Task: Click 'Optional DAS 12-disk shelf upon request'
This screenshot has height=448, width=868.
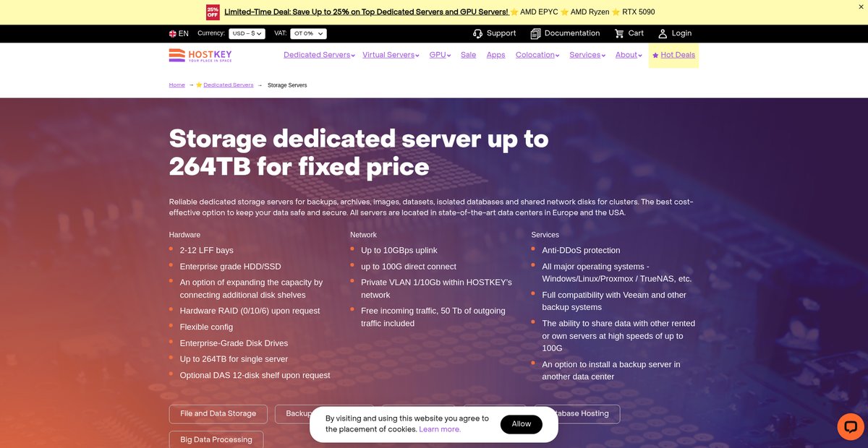Action: [x=255, y=376]
